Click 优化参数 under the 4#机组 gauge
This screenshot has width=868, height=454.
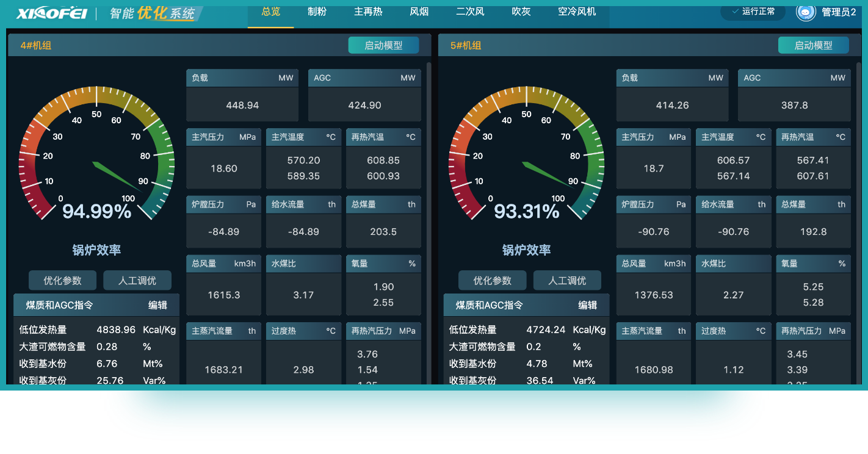(x=62, y=281)
